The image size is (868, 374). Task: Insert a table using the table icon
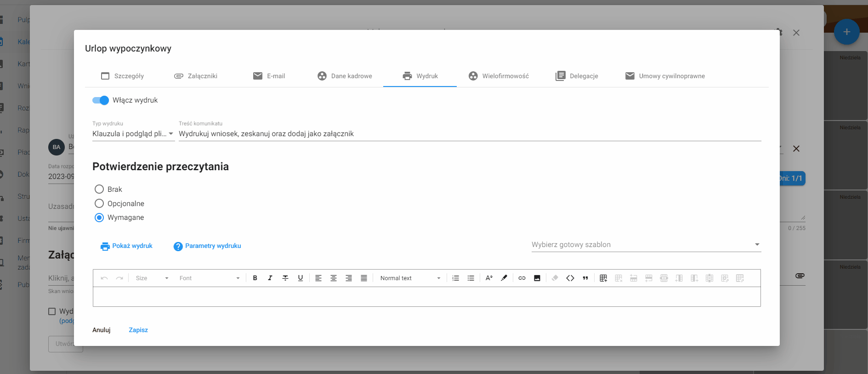(603, 278)
